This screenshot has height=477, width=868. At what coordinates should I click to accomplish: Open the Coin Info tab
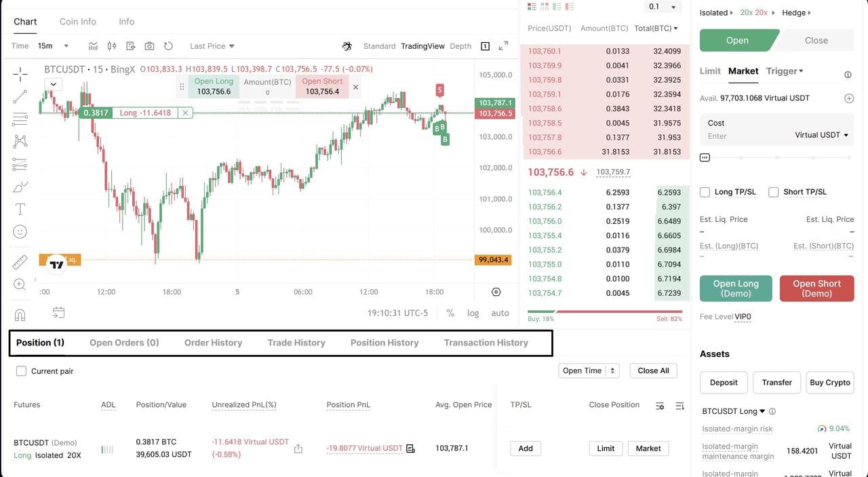point(78,22)
